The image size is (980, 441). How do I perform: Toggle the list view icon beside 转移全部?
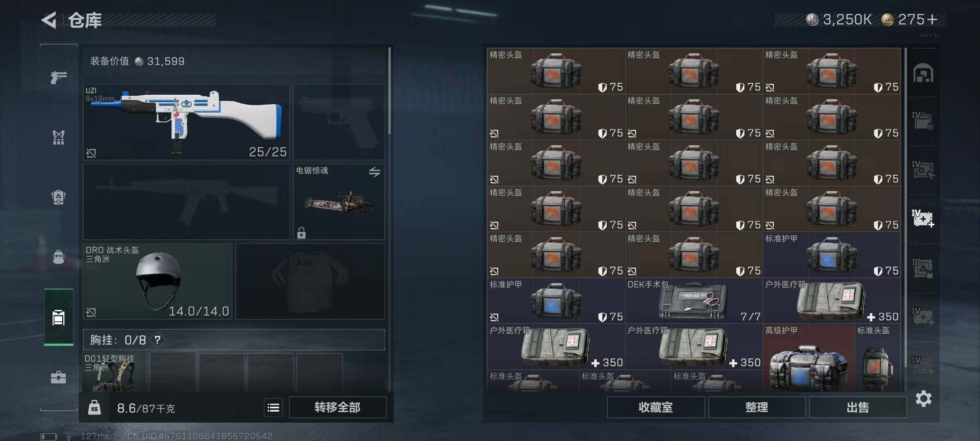273,408
